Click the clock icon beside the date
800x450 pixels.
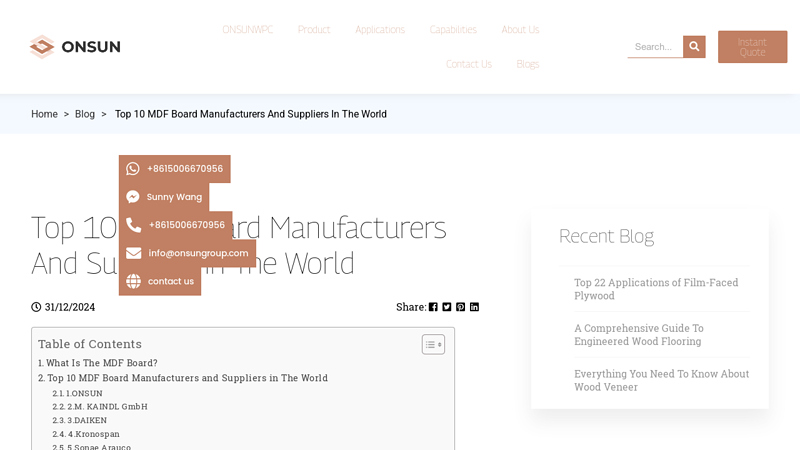pos(36,307)
